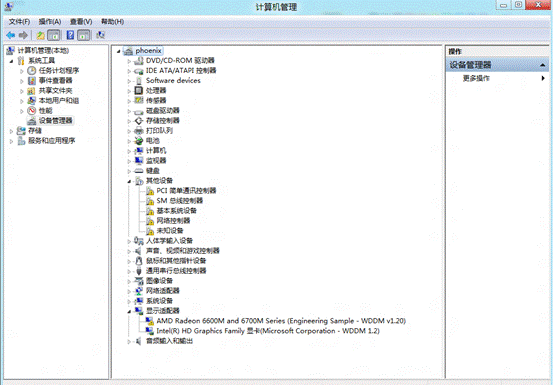The image size is (553, 385).
Task: Click the warning icon beside SM 总线控制器
Action: 150,201
